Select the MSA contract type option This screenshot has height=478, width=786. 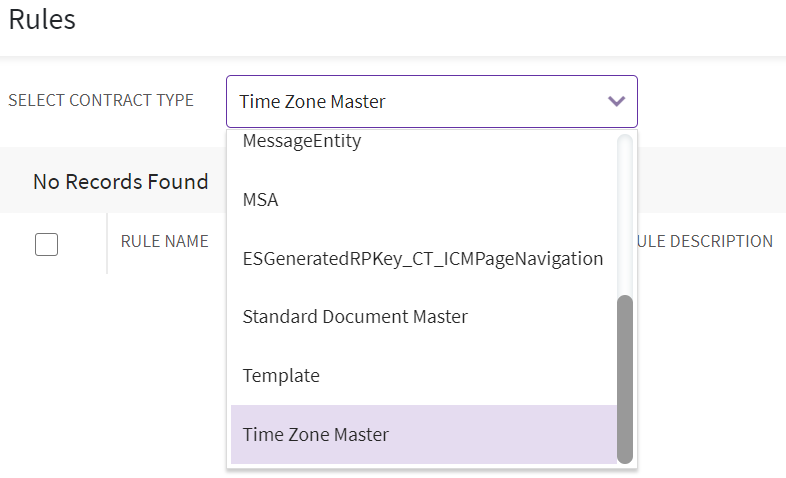click(x=261, y=200)
